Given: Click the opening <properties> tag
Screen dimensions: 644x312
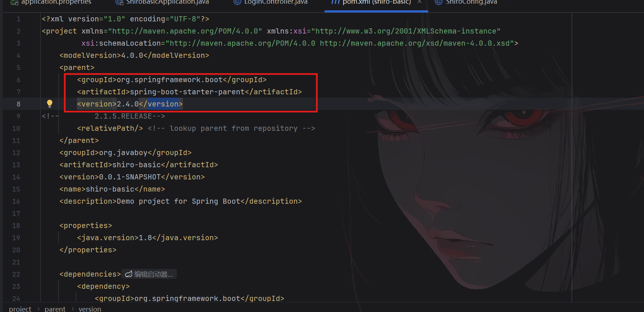Looking at the screenshot, I should coord(86,225).
